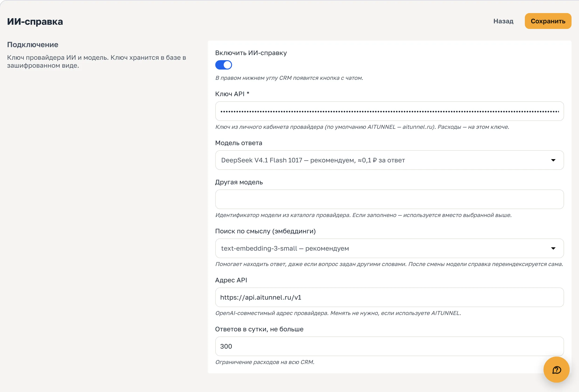This screenshot has height=392, width=579.
Task: Click the note В правом нижнем углу CRM
Action: pos(289,78)
